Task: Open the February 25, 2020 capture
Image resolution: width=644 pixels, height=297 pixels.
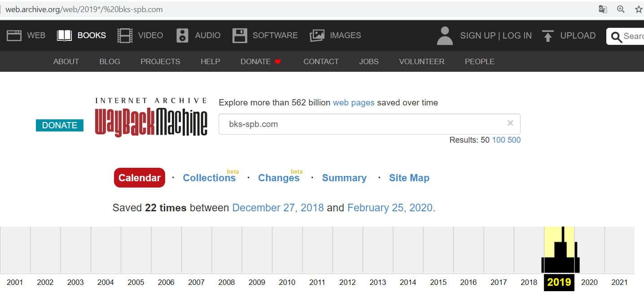Action: pyautogui.click(x=390, y=208)
